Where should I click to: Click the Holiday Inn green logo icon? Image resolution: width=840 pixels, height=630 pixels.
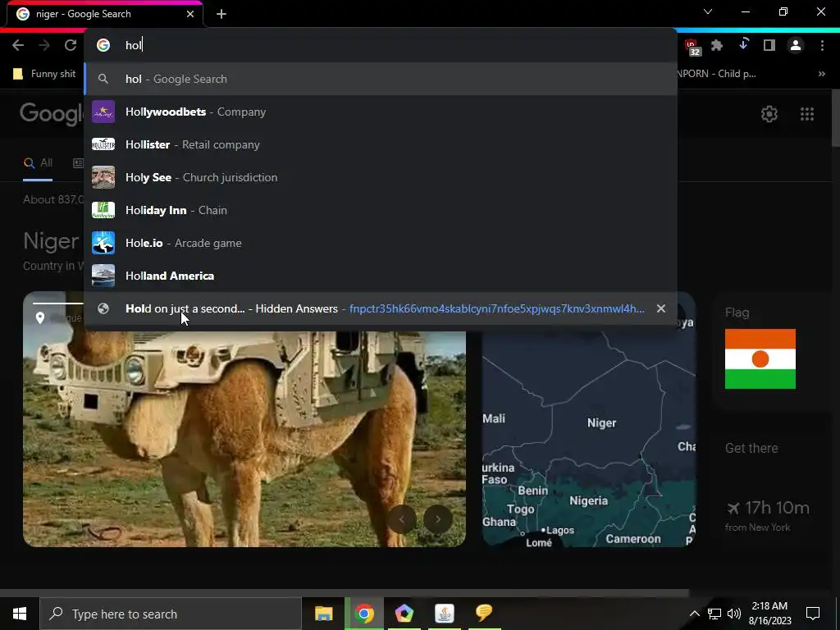pyautogui.click(x=103, y=210)
